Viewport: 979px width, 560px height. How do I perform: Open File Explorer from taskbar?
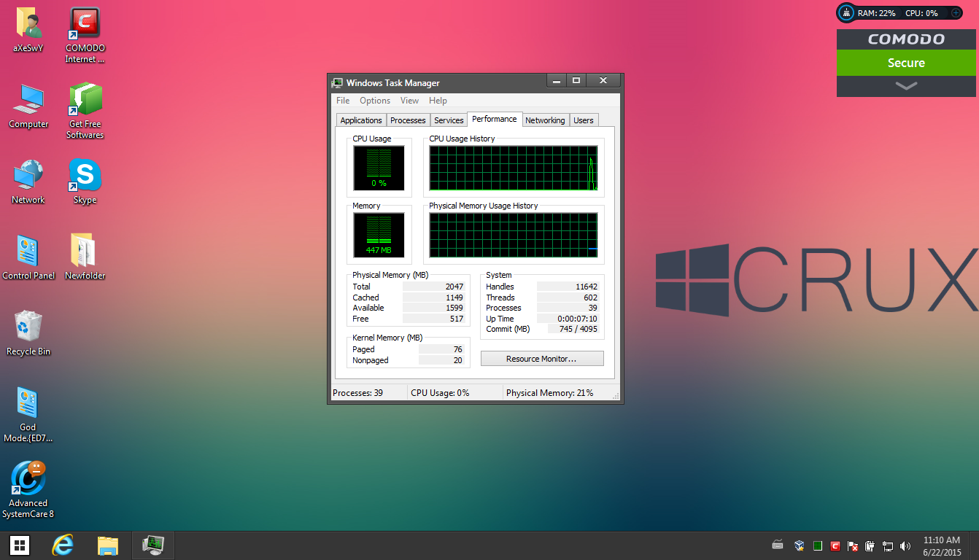[x=108, y=545]
